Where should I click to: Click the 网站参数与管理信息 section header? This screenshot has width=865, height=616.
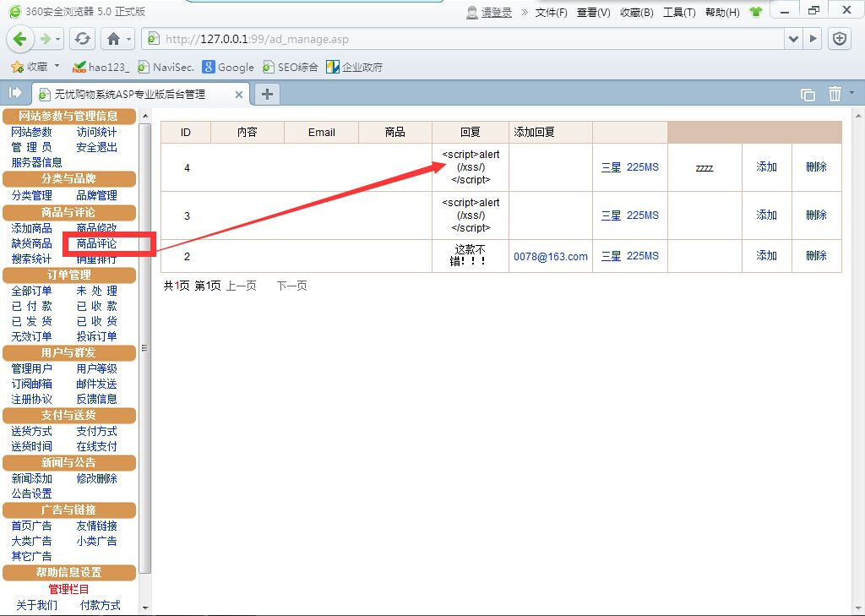point(69,116)
